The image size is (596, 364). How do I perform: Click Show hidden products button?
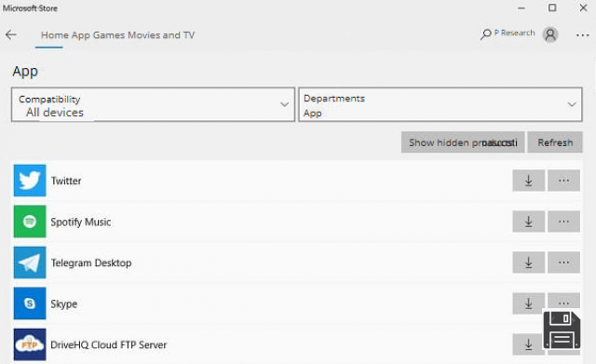coord(463,142)
